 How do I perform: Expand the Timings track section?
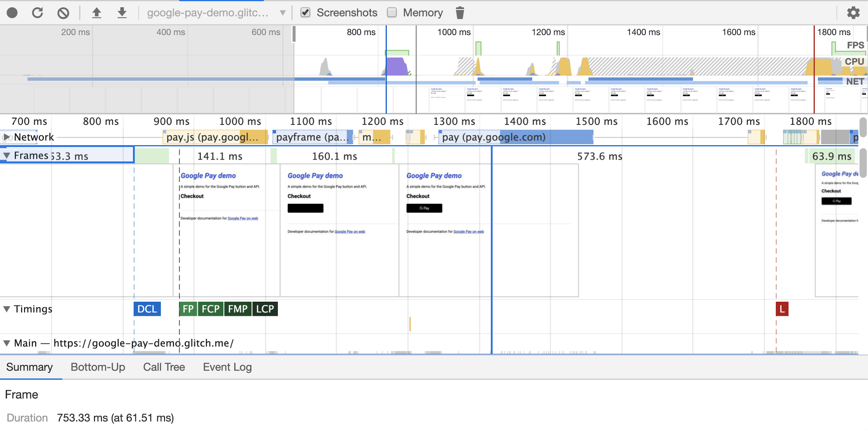7,309
